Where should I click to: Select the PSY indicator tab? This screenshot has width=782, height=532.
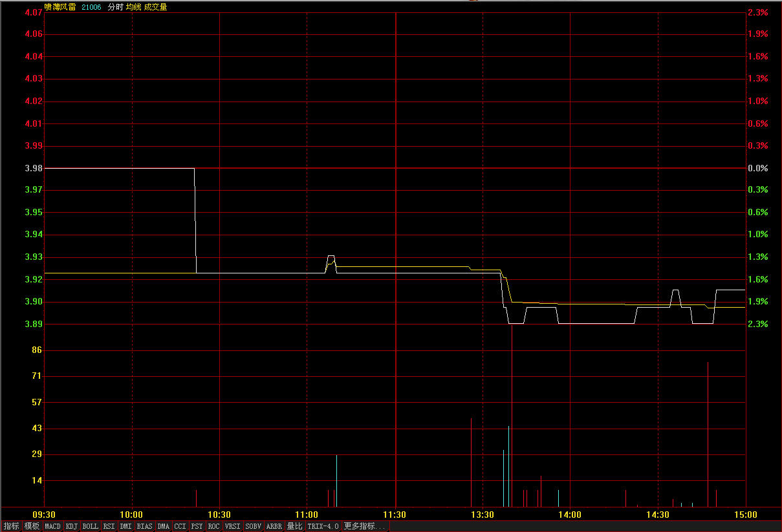[x=197, y=526]
